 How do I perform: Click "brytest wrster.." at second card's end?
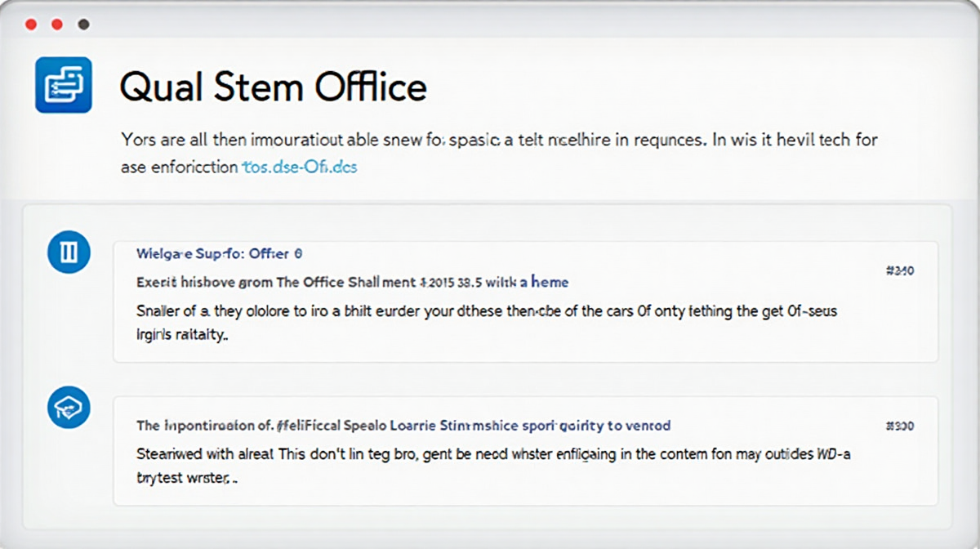pos(187,478)
